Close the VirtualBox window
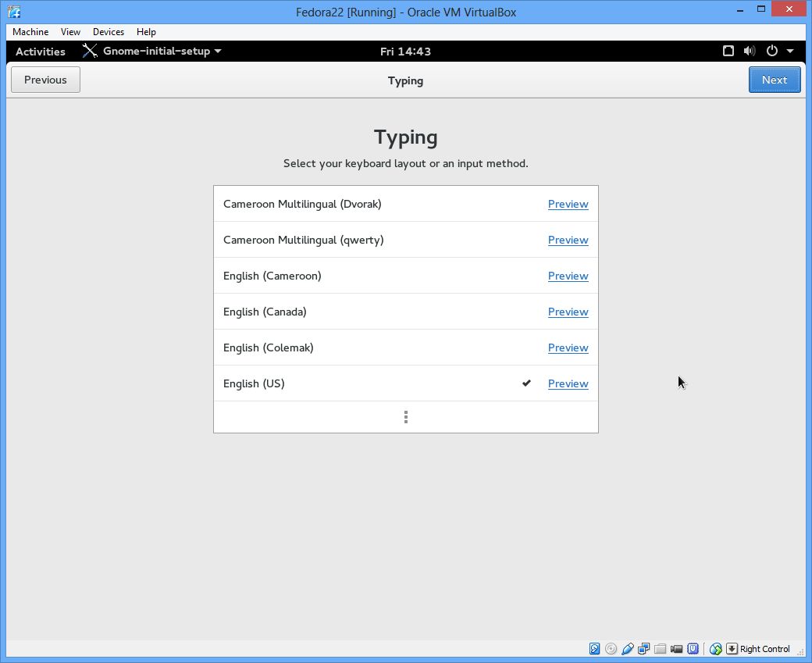 (789, 9)
